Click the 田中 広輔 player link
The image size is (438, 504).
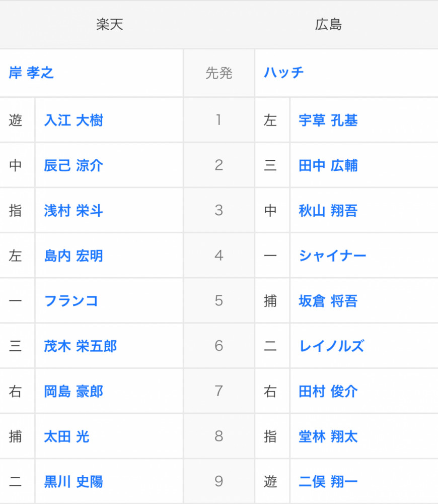[x=328, y=166]
